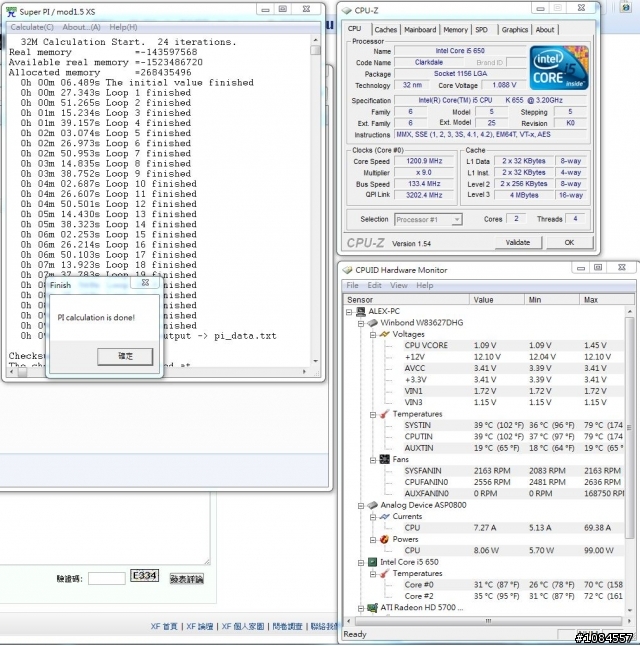Switch to the About tab in CPU-Z
Image resolution: width=640 pixels, height=646 pixels.
click(x=545, y=30)
